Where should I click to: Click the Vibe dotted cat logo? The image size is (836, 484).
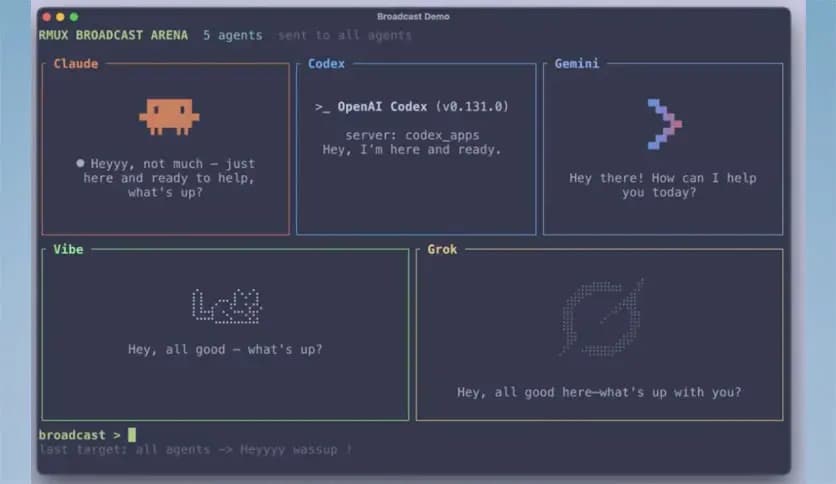pyautogui.click(x=227, y=306)
